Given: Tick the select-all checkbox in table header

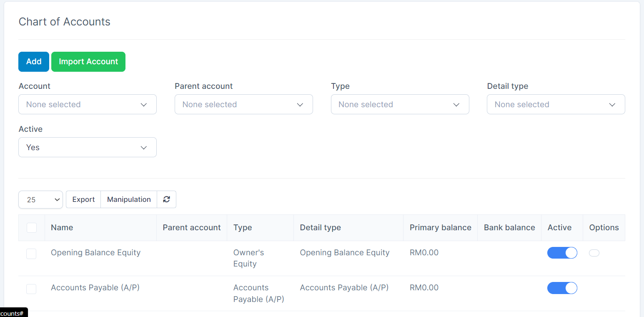Looking at the screenshot, I should pos(32,228).
